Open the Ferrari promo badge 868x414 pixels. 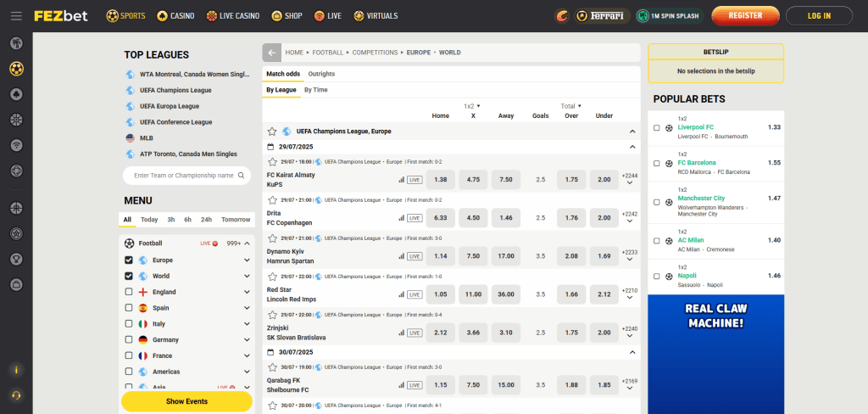(x=603, y=16)
